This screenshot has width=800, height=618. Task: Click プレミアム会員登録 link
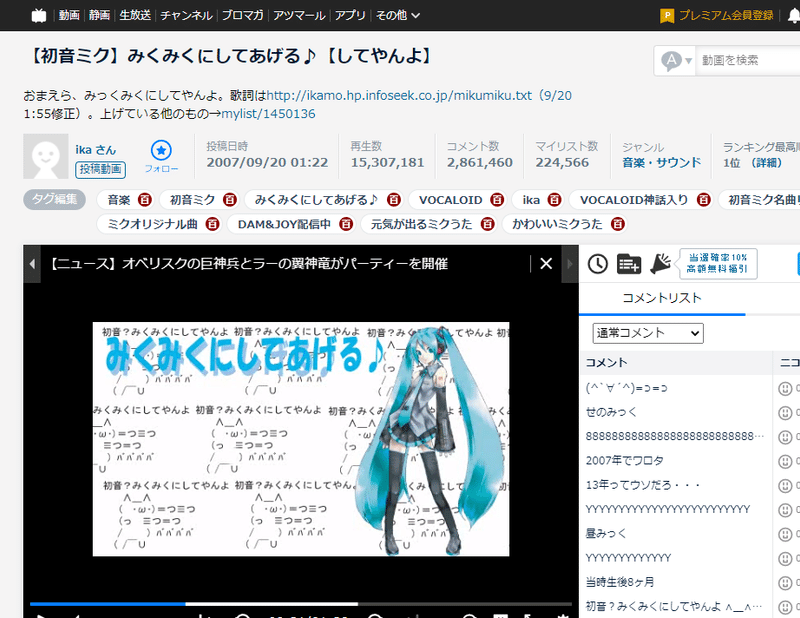pyautogui.click(x=726, y=15)
